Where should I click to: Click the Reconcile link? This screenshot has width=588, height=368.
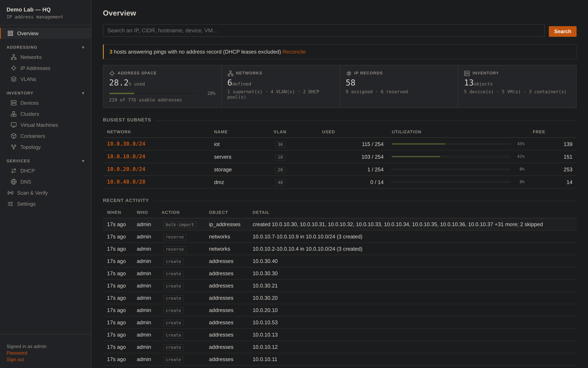click(294, 52)
